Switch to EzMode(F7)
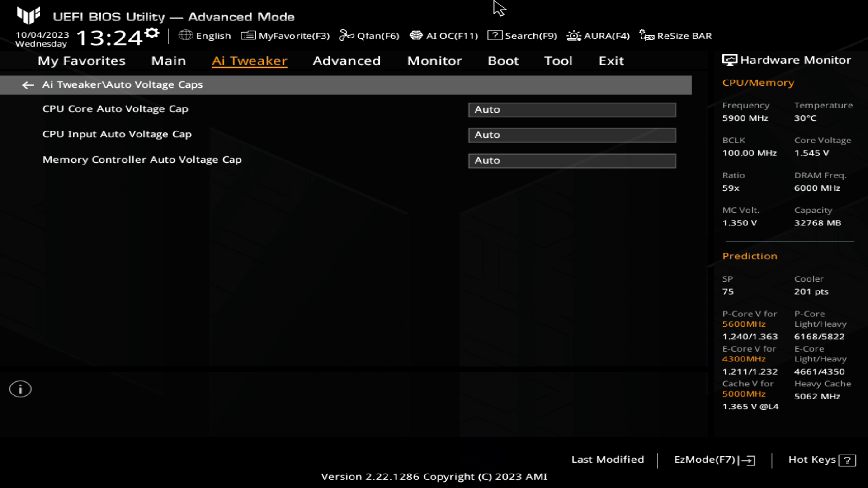Image resolution: width=868 pixels, height=488 pixels. tap(714, 460)
